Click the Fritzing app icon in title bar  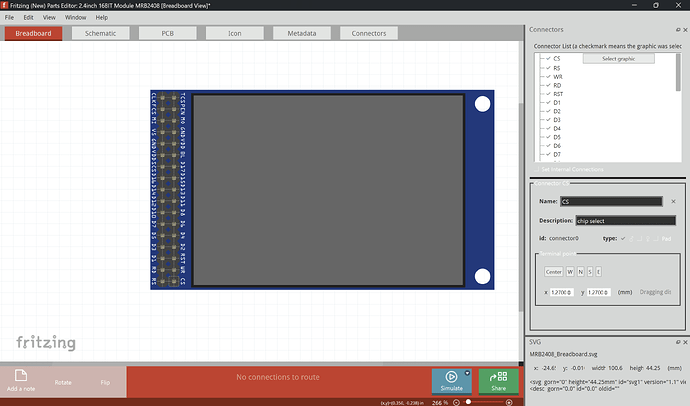[x=4, y=5]
